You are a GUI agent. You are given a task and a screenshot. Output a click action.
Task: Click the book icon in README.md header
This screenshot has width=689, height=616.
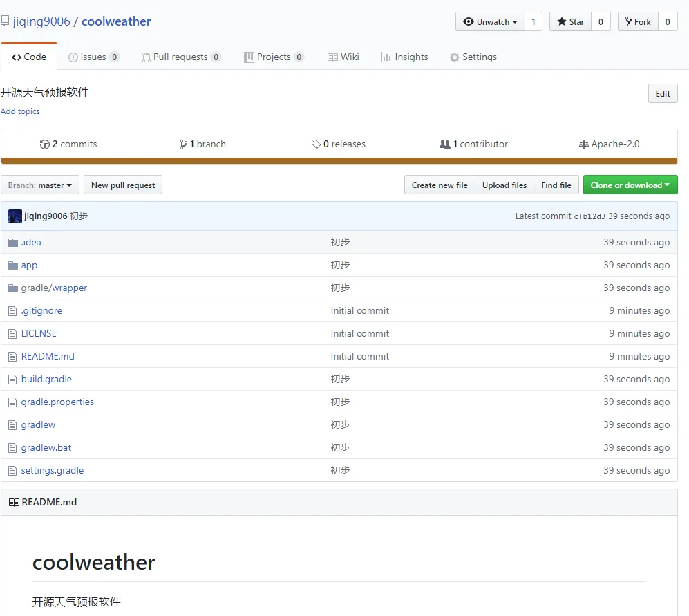coord(14,502)
